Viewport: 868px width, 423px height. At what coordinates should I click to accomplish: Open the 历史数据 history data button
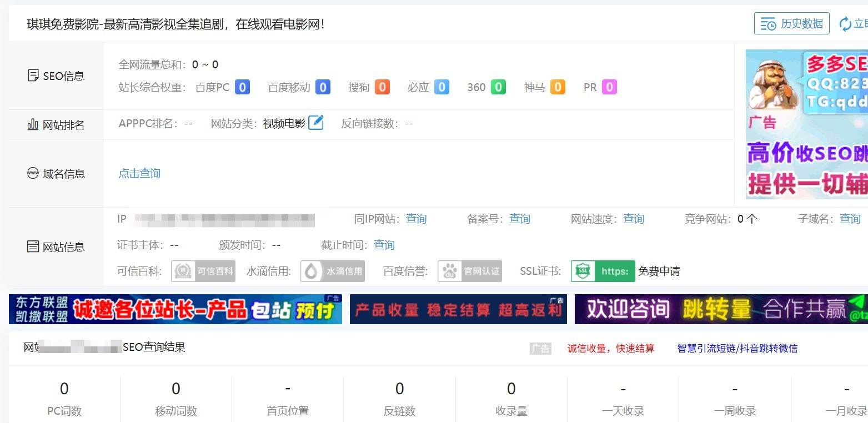click(791, 24)
